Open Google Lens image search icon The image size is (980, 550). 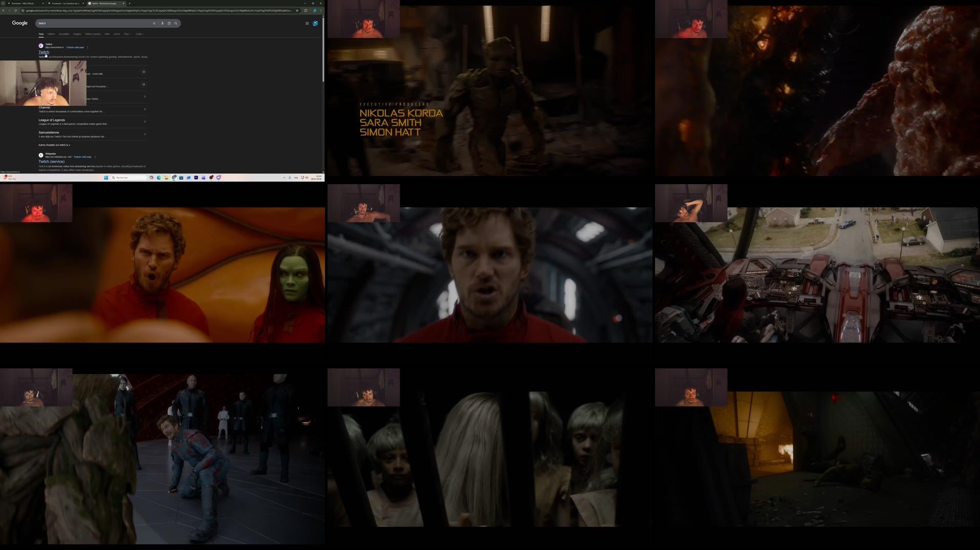point(169,23)
